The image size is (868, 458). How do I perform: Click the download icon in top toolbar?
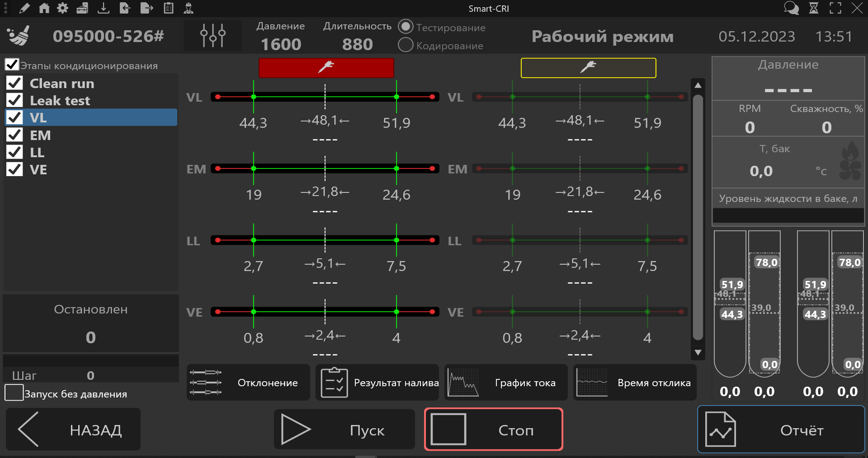(x=104, y=8)
